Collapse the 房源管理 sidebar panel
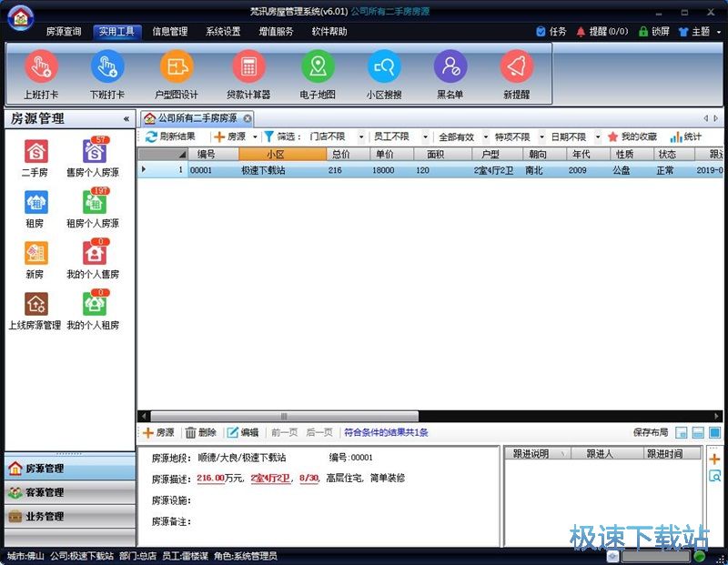This screenshot has width=728, height=565. (126, 119)
